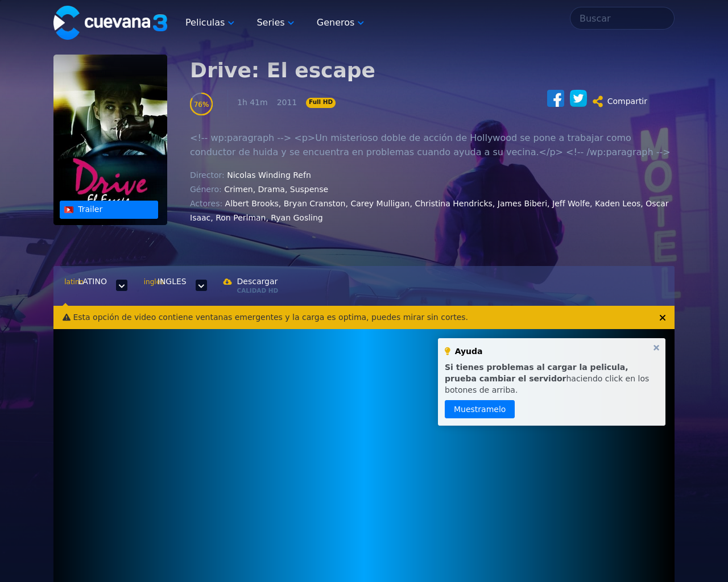
Task: Open the Crimen genre link
Action: coord(238,189)
